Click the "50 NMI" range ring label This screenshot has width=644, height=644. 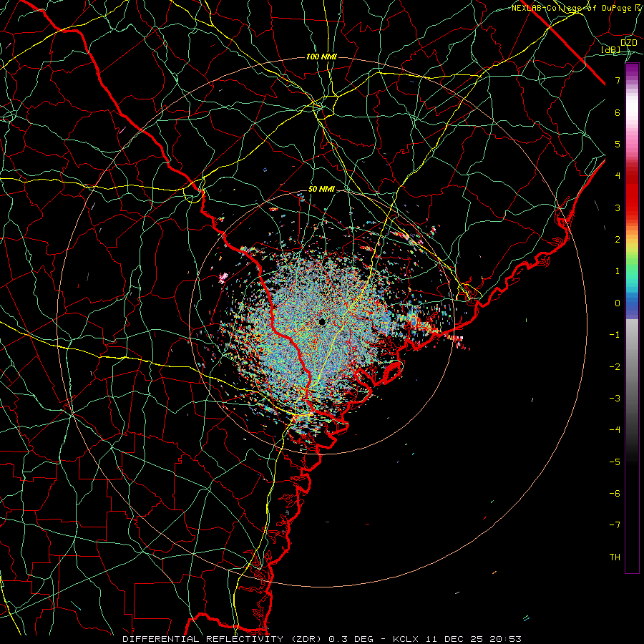(321, 190)
